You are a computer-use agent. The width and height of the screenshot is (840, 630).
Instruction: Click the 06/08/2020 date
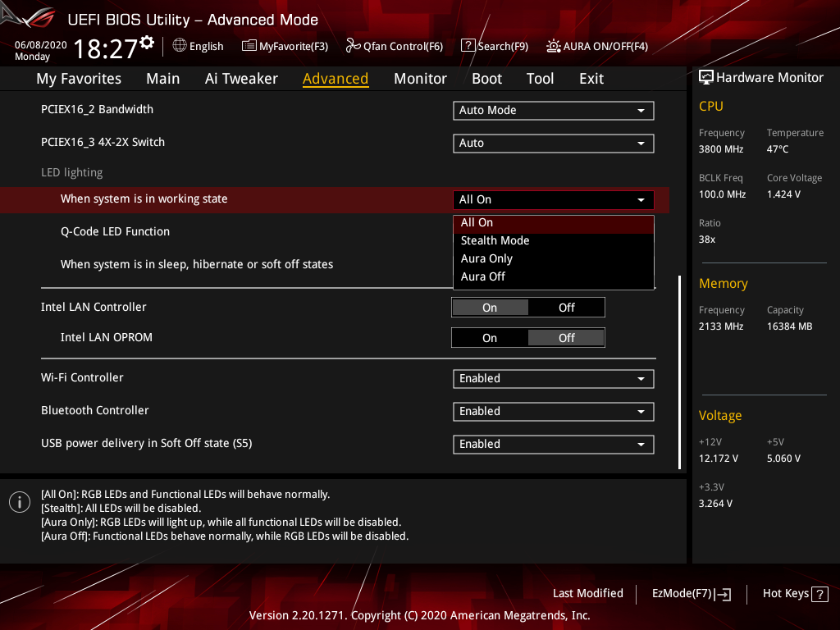[x=41, y=45]
